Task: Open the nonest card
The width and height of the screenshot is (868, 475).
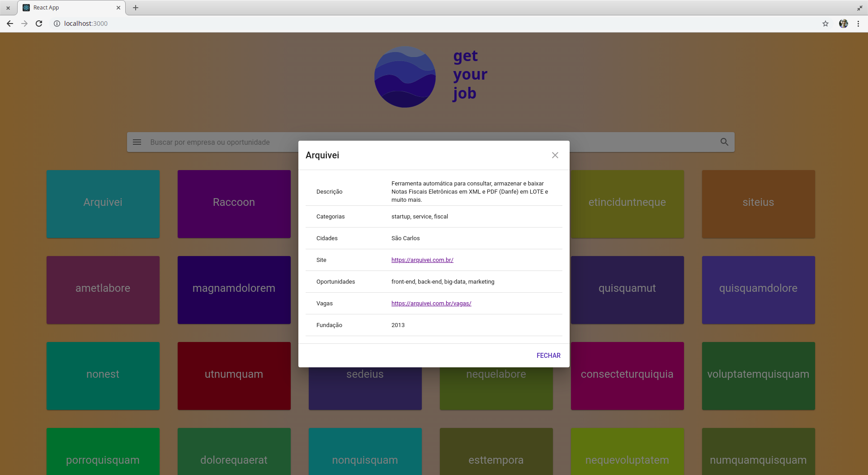Action: pos(103,376)
